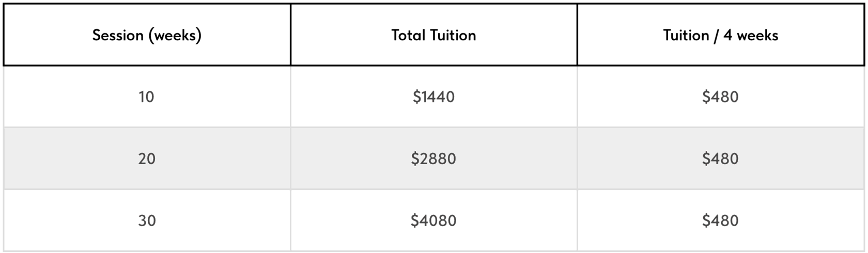This screenshot has width=868, height=253.
Task: Click the Tuition / 4 weeks column header
Action: [x=720, y=35]
